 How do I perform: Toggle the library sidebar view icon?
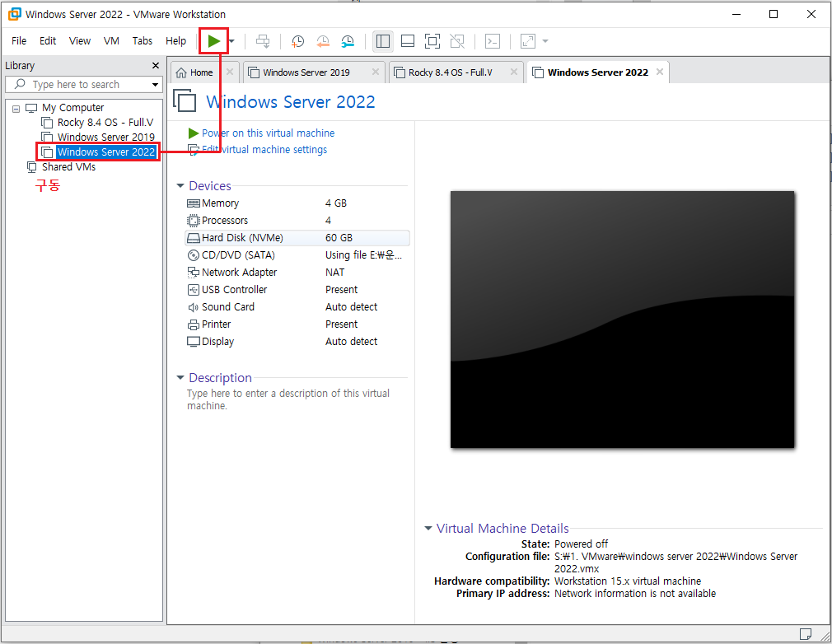coord(382,41)
